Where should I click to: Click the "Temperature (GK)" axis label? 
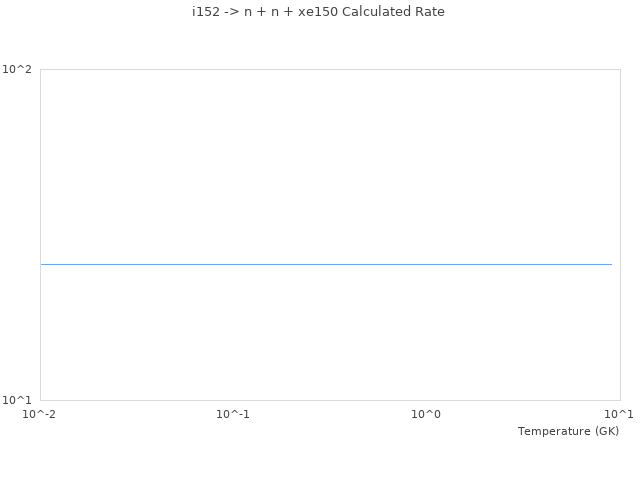(x=568, y=431)
